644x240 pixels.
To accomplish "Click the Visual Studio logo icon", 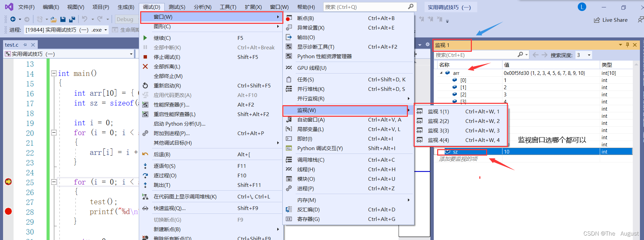I will pos(9,7).
